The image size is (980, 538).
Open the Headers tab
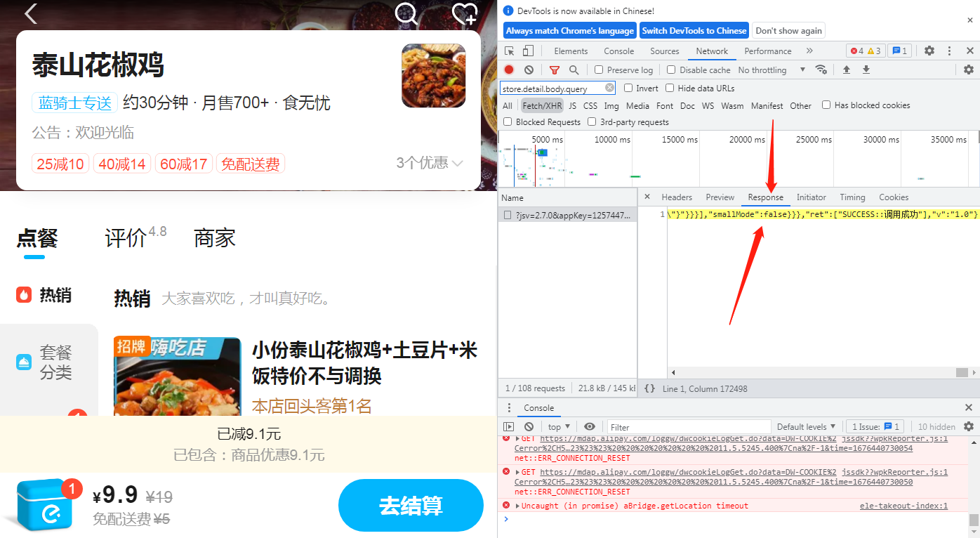pos(677,197)
